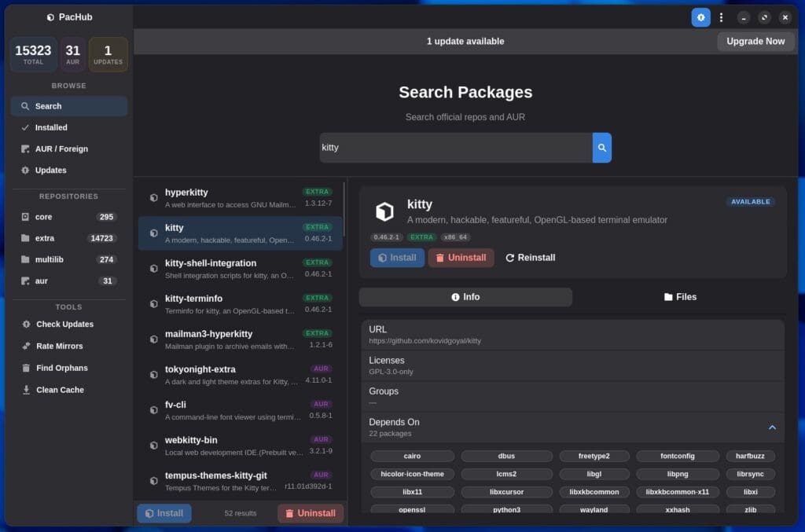Click inside the search input field
The image size is (805, 532).
click(454, 147)
